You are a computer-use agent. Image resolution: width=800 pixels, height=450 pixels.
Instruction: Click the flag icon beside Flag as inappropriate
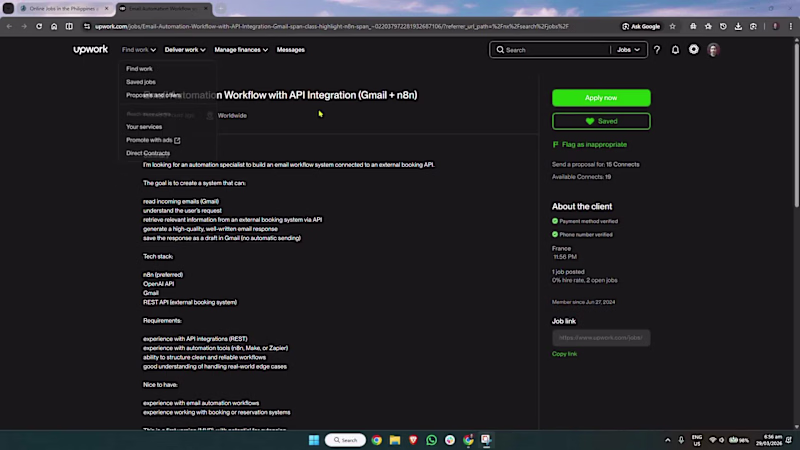(x=555, y=144)
